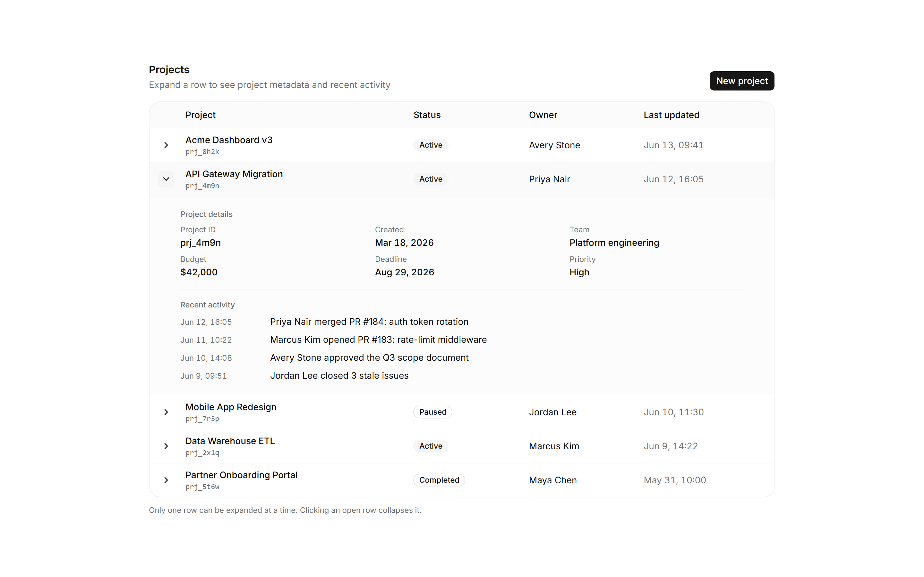Click Jun 12, 16:05 in Last updated column
The width and height of the screenshot is (924, 577).
click(x=673, y=179)
